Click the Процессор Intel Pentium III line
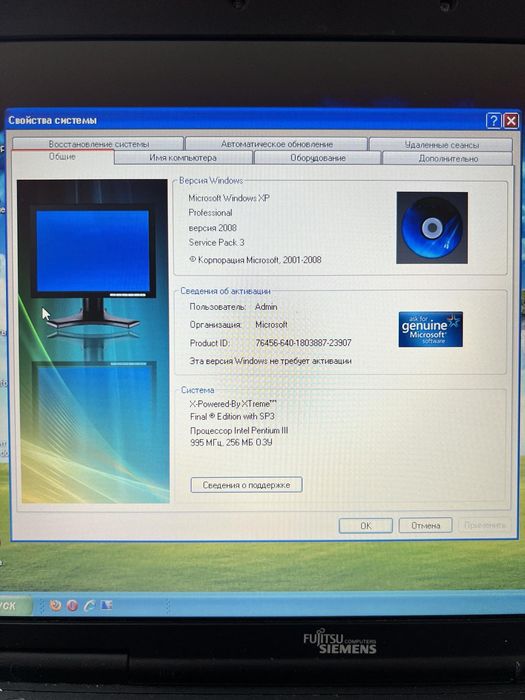Image resolution: width=525 pixels, height=700 pixels. (239, 431)
